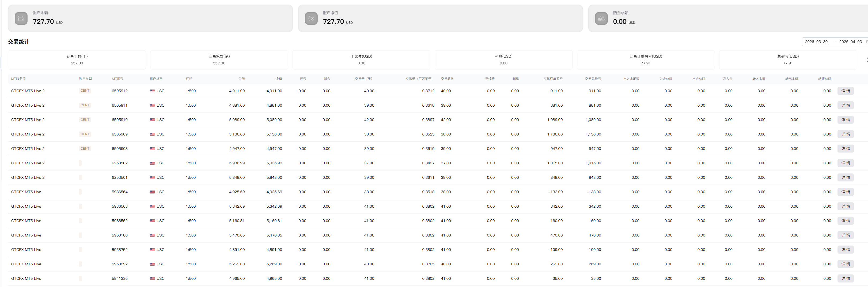View details of account 5960180
The width and height of the screenshot is (868, 287).
coord(845,235)
